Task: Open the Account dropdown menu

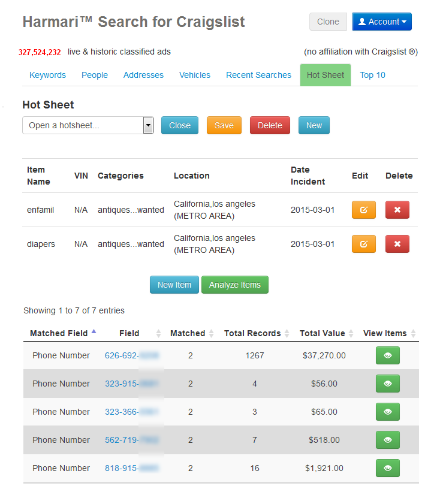Action: [x=382, y=22]
